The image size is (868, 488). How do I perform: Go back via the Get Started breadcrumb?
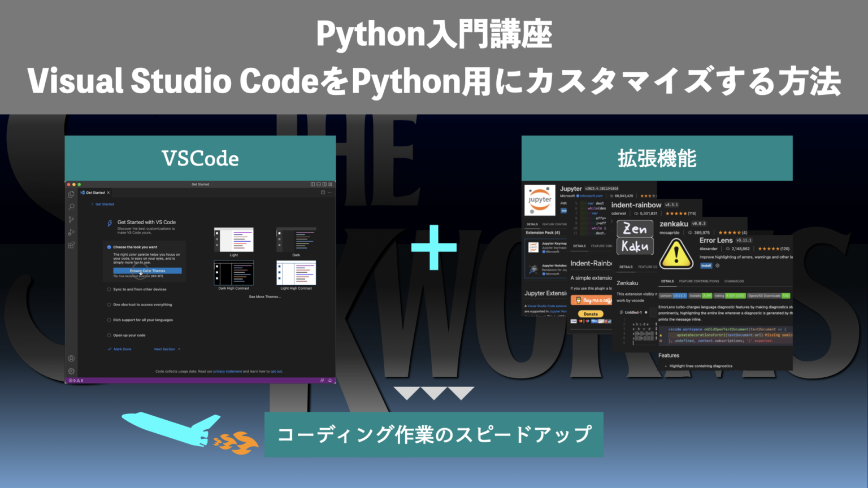(104, 204)
